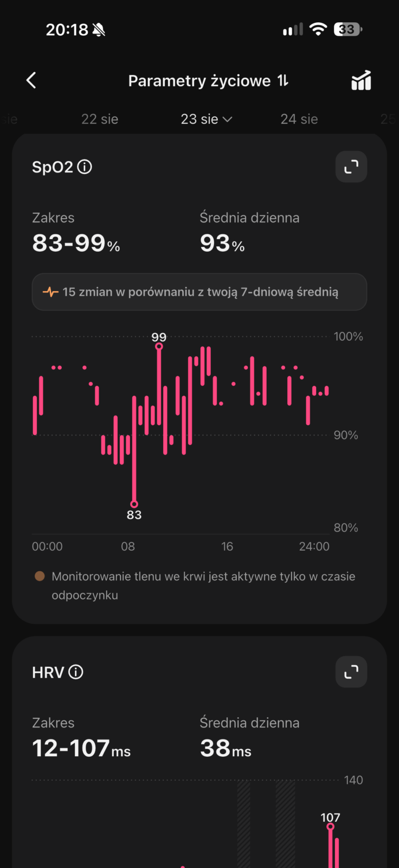Open SpO2 info circle icon
Screen dimensions: 399x868
tap(85, 167)
